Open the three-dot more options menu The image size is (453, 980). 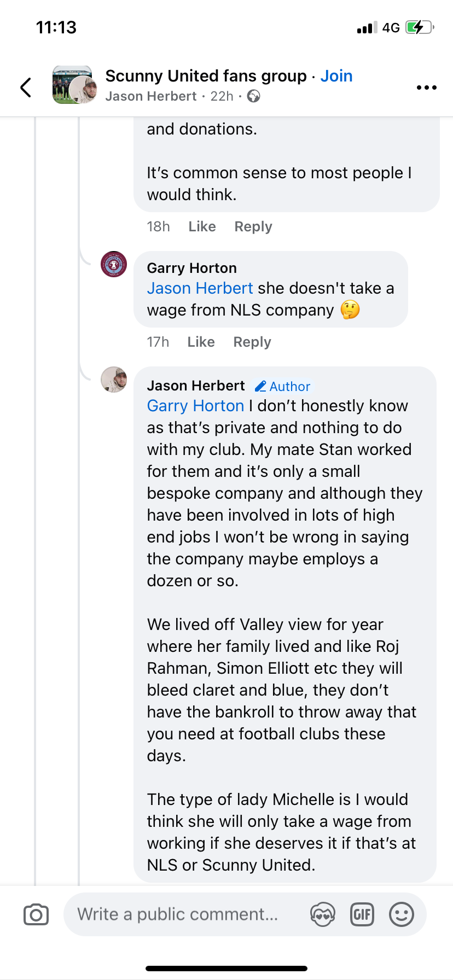click(426, 87)
